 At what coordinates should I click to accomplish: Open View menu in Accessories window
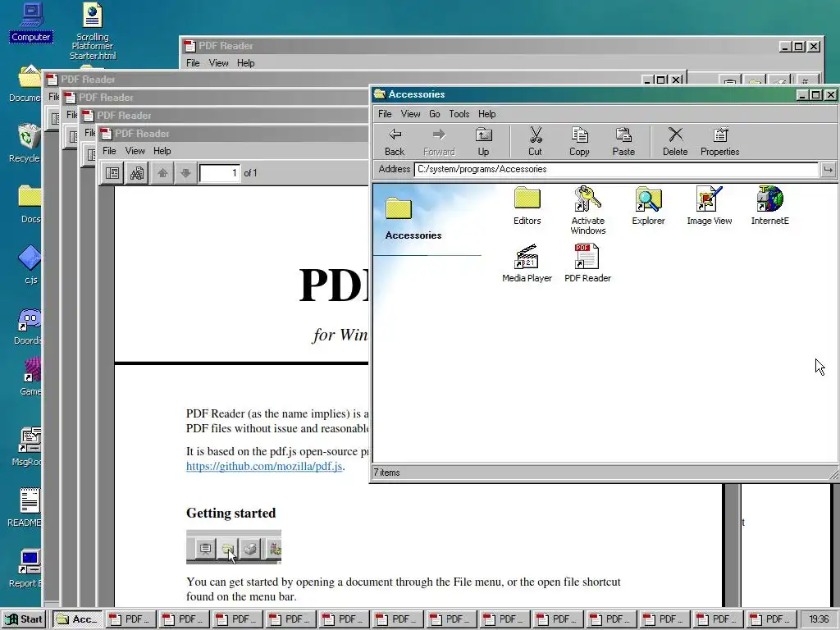(410, 114)
